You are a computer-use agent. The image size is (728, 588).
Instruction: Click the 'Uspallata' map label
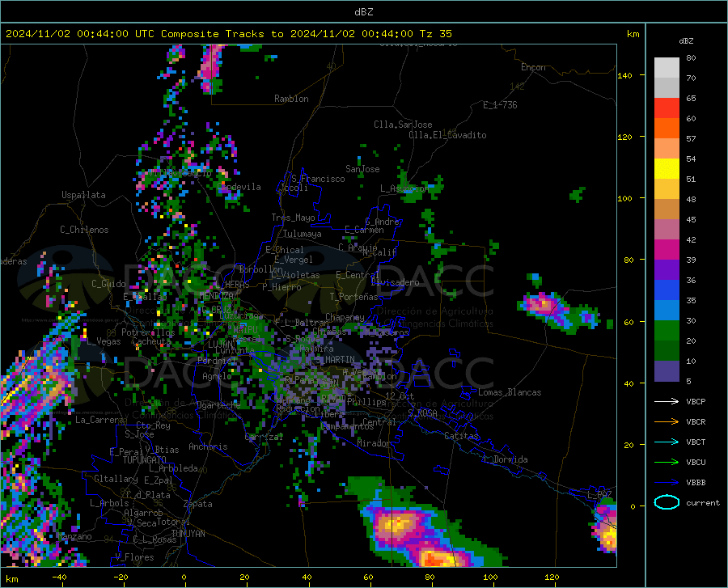(x=83, y=195)
